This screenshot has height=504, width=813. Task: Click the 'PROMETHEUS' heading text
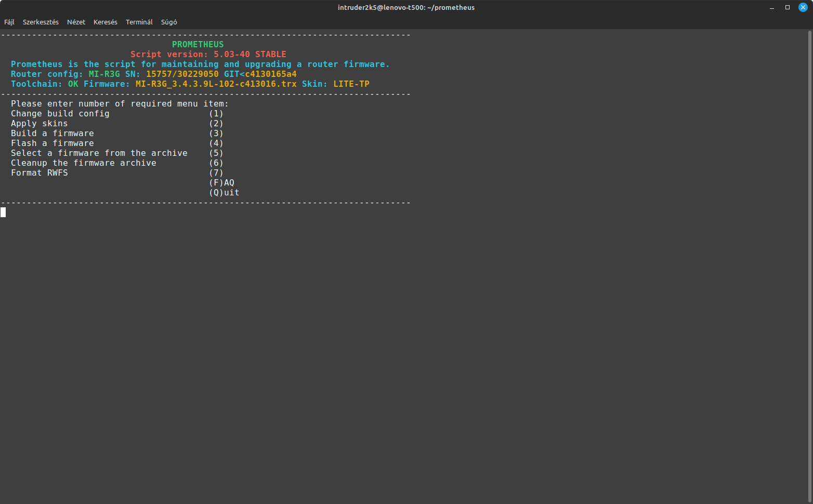coord(198,45)
